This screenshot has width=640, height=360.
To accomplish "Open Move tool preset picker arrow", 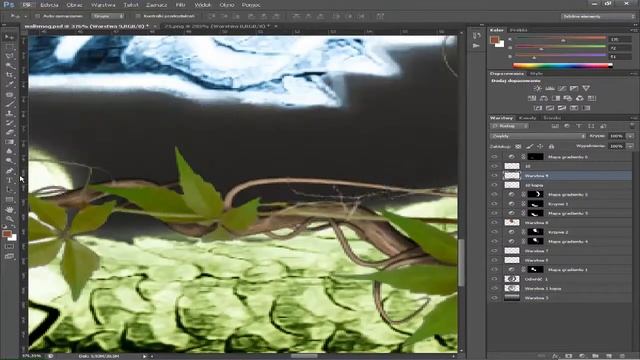I will click(x=25, y=16).
